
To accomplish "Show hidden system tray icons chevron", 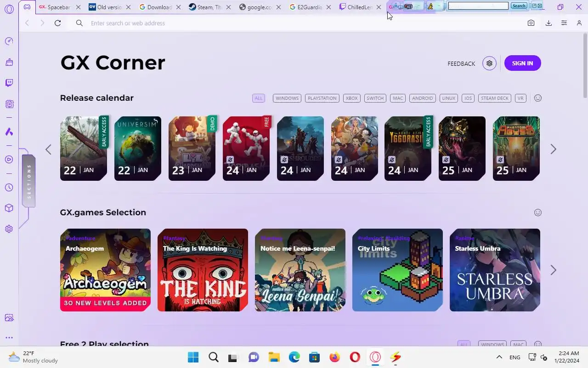I will click(499, 357).
